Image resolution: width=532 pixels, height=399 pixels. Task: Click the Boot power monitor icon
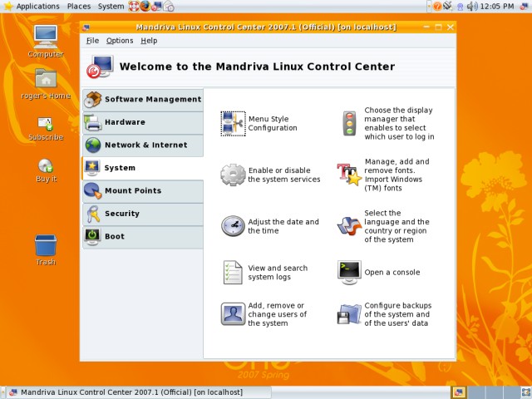(x=92, y=236)
